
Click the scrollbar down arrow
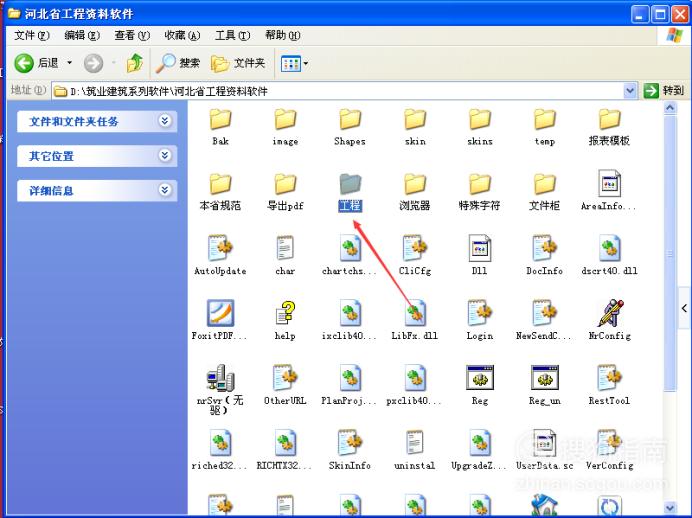pyautogui.click(x=670, y=508)
